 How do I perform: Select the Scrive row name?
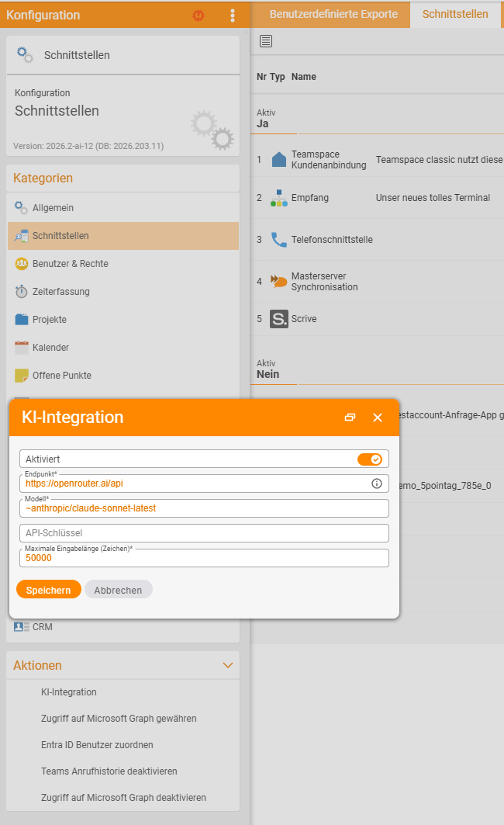pyautogui.click(x=304, y=319)
